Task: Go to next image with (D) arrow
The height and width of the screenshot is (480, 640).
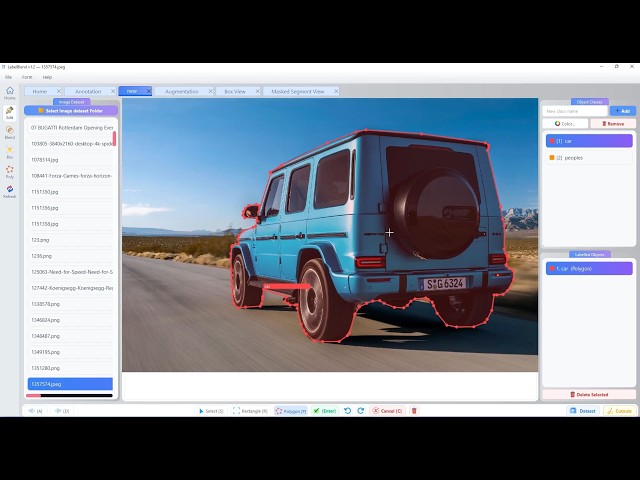Action: pyautogui.click(x=62, y=411)
